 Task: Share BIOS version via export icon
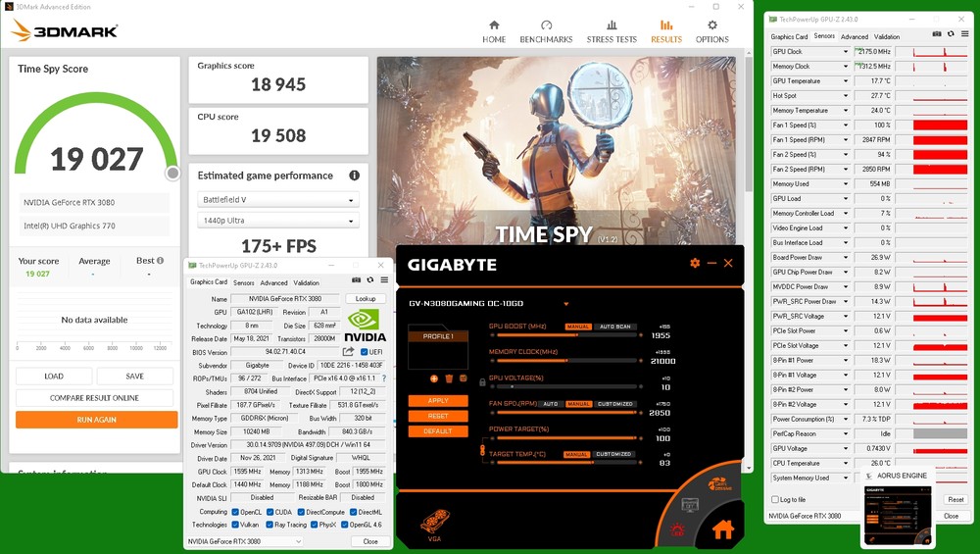348,352
